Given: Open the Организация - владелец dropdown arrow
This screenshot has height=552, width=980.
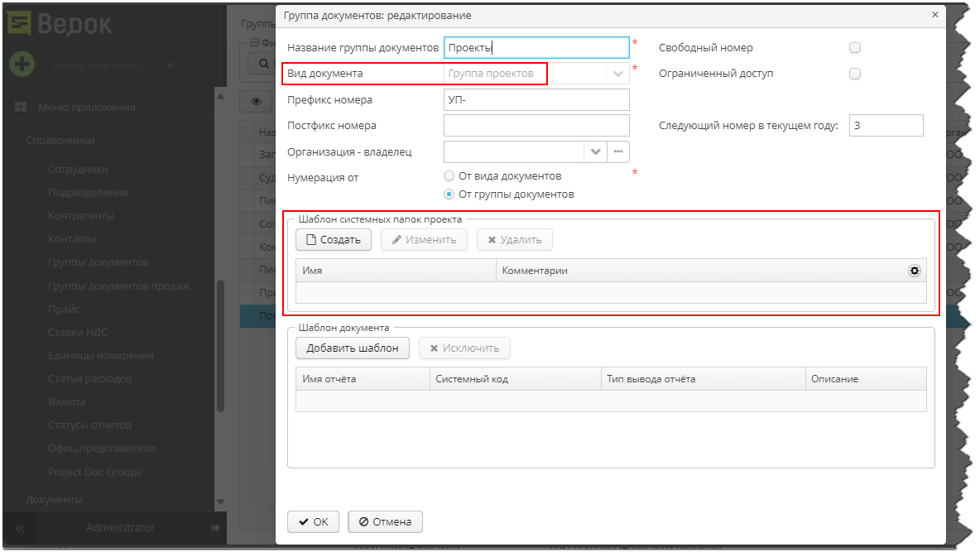Looking at the screenshot, I should [595, 151].
